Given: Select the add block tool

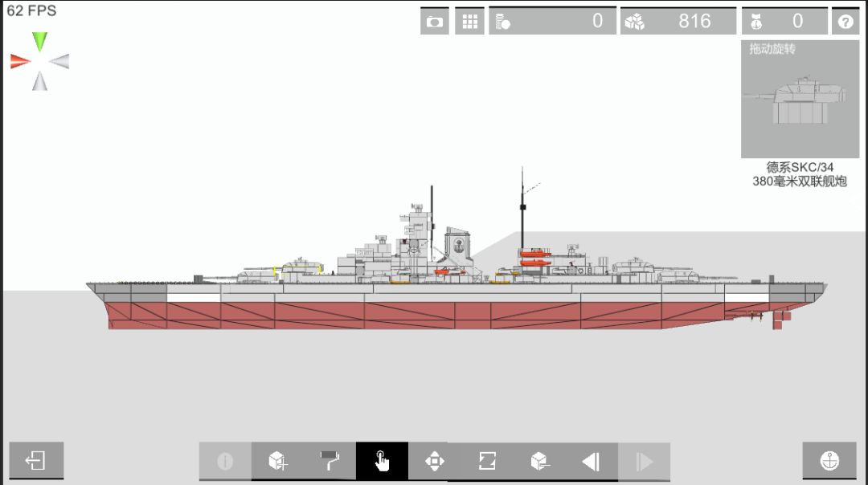Looking at the screenshot, I should (277, 461).
